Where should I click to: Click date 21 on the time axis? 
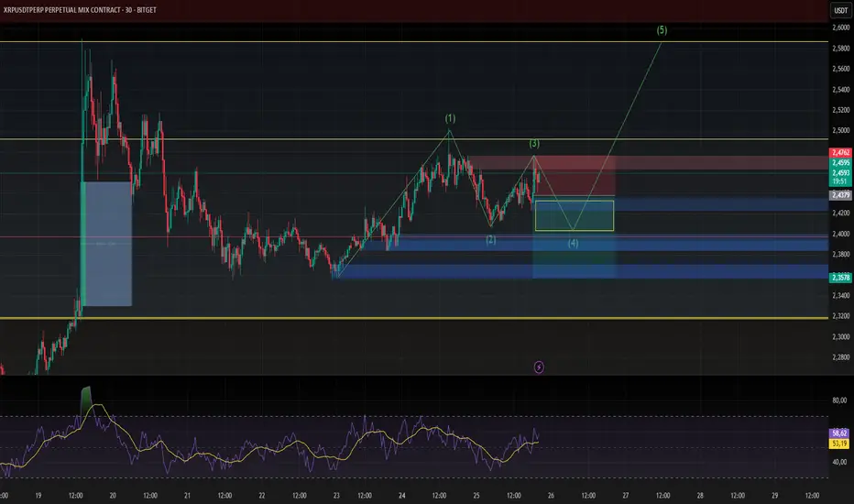point(187,496)
